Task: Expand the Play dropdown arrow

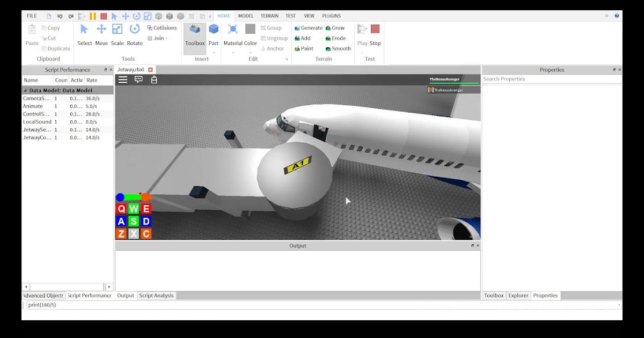Action: (362, 53)
